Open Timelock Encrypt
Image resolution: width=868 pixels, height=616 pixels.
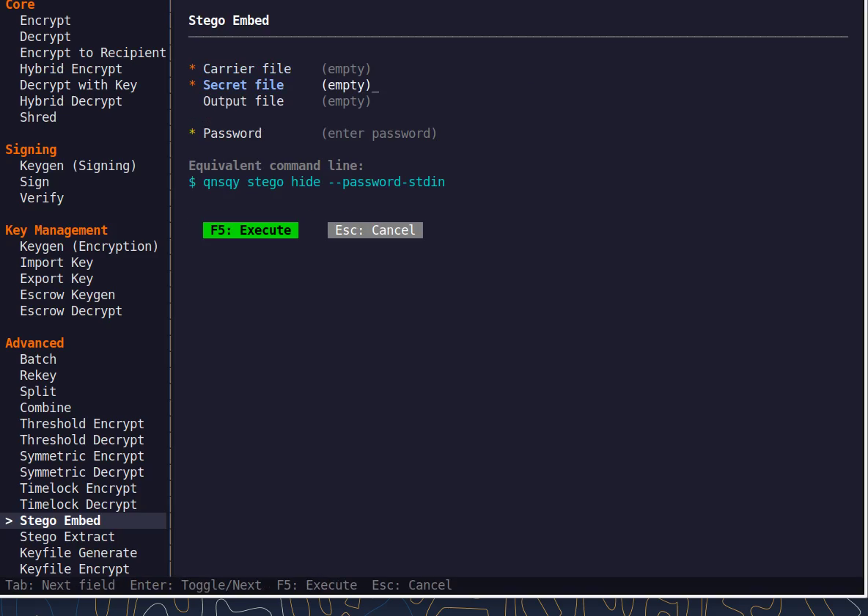coord(78,488)
